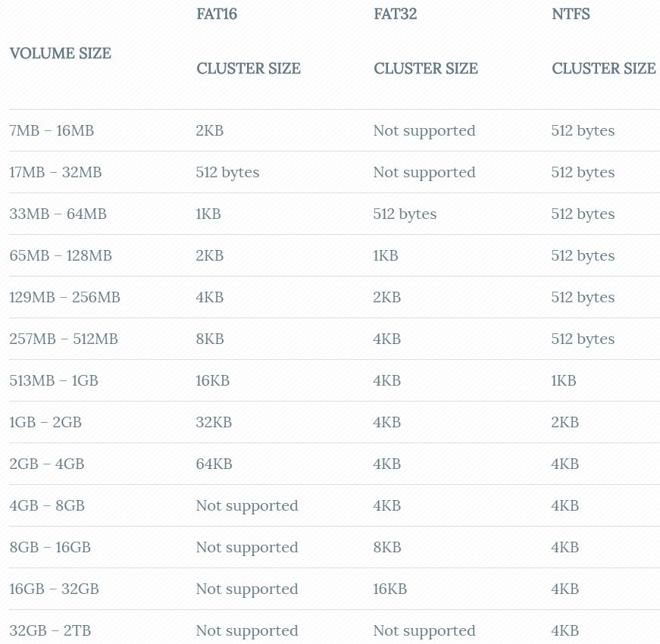
Task: Select the 129MB – 256MB volume label
Action: pos(64,297)
